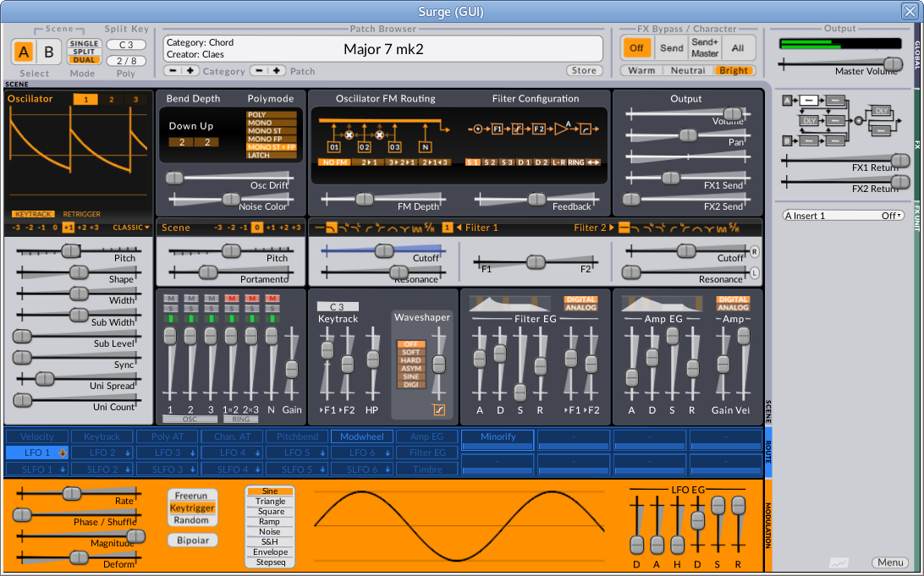The width and height of the screenshot is (924, 576).
Task: Open the CLASSIC oscillator type dropdown
Action: click(131, 228)
